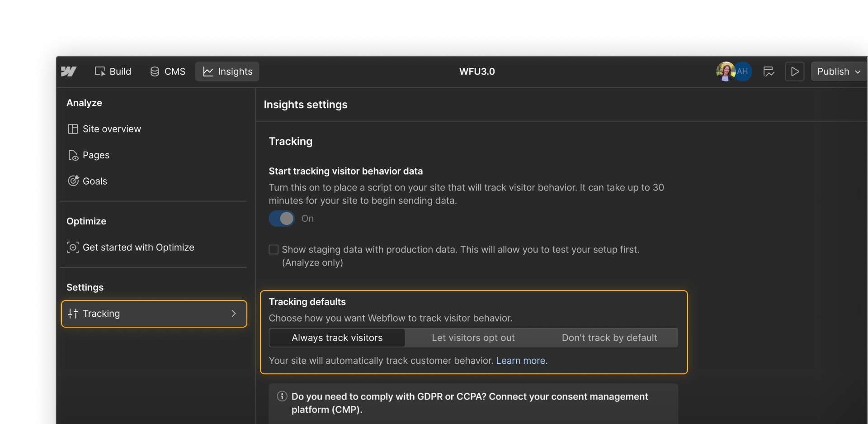
Task: Open Goals from the Analyze sidebar
Action: pos(95,181)
